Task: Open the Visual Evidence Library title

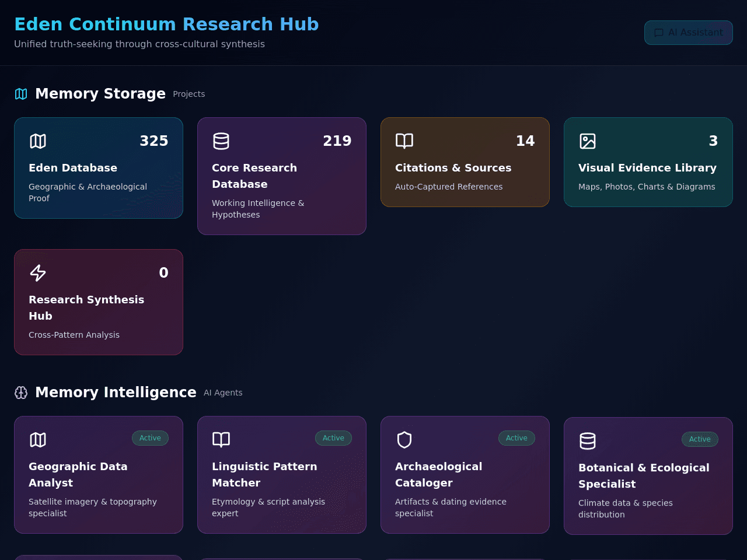Action: pos(647,168)
